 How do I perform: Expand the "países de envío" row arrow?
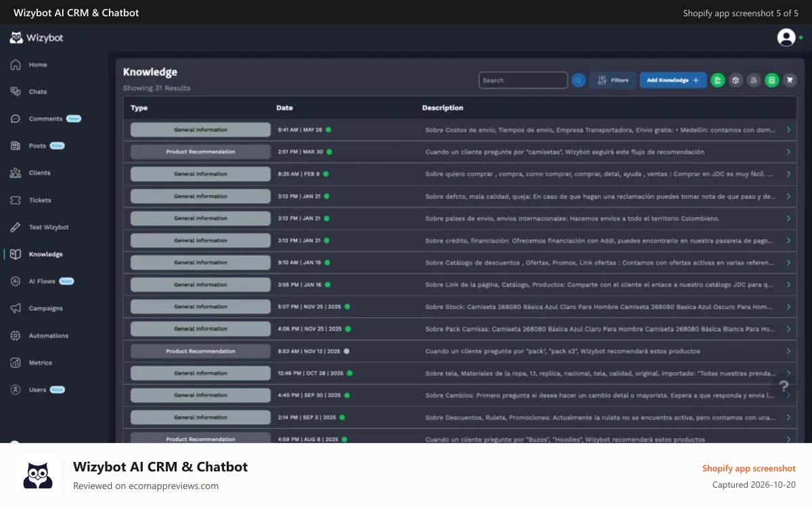pyautogui.click(x=788, y=218)
